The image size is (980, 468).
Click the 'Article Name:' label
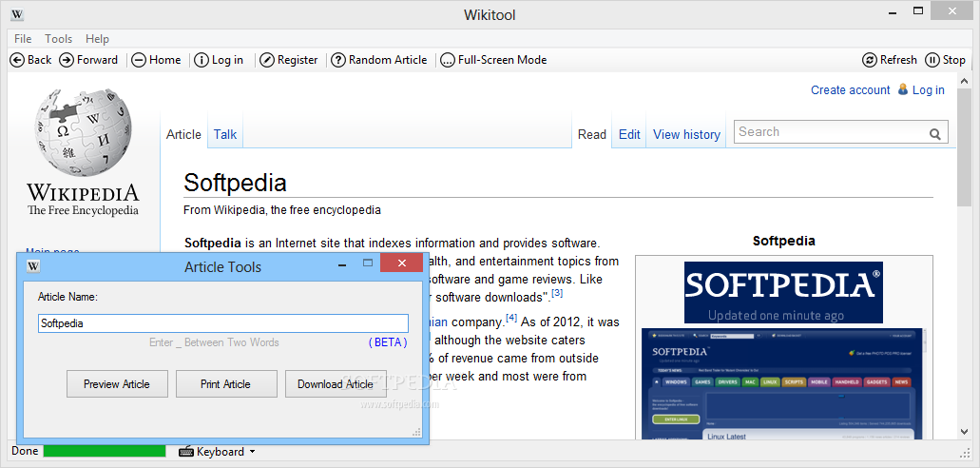tap(67, 297)
